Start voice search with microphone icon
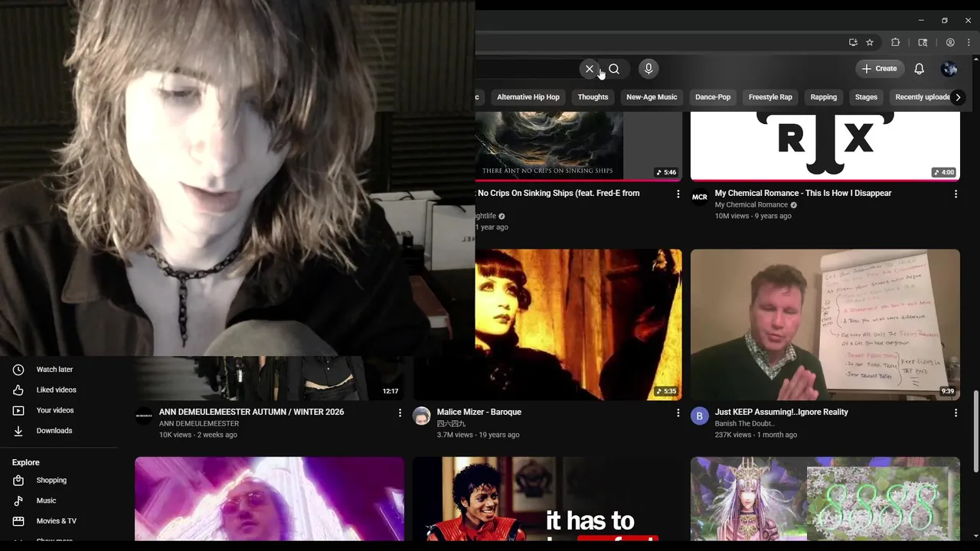 pyautogui.click(x=648, y=69)
